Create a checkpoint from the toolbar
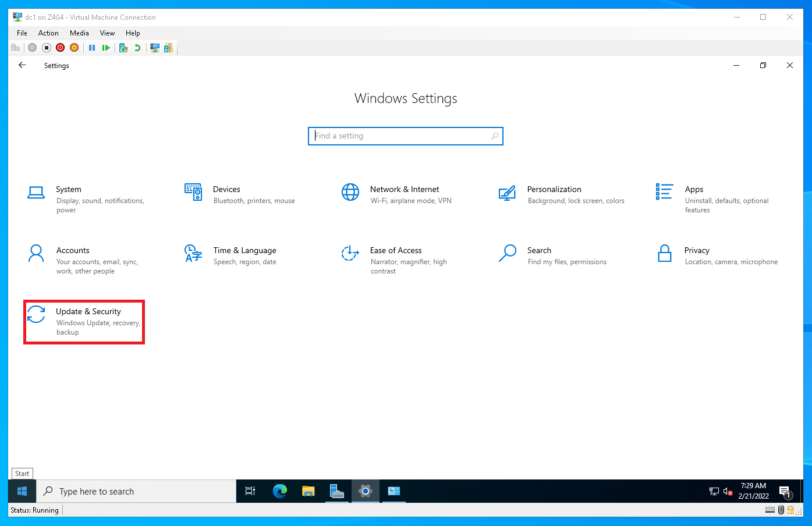This screenshot has height=526, width=812. [123, 48]
